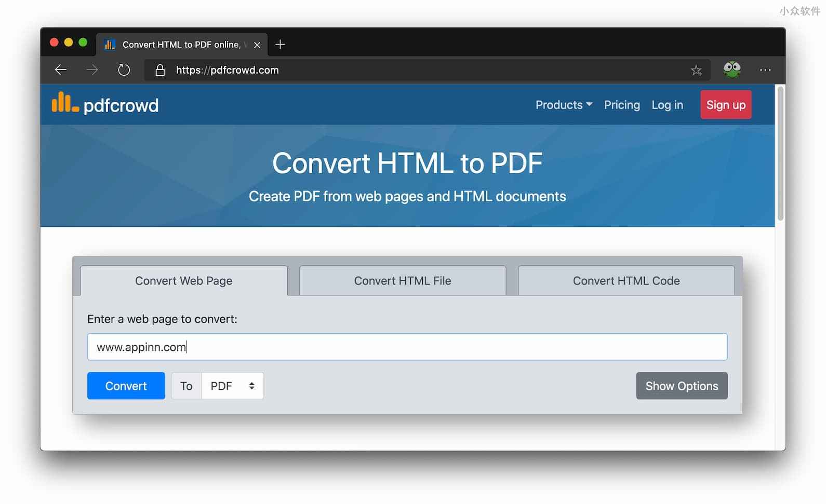Click the Convert HTML to PDF heading
This screenshot has width=826, height=504.
[x=407, y=163]
